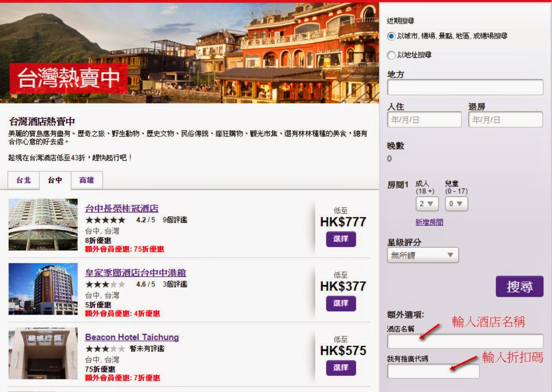Expand the adults count dropdown
The width and height of the screenshot is (552, 392).
point(427,204)
